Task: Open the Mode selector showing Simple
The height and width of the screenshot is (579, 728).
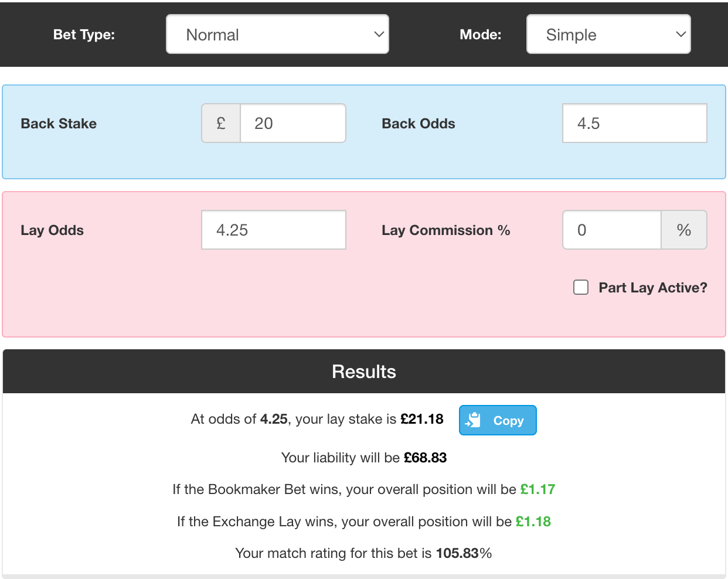Action: (x=608, y=34)
